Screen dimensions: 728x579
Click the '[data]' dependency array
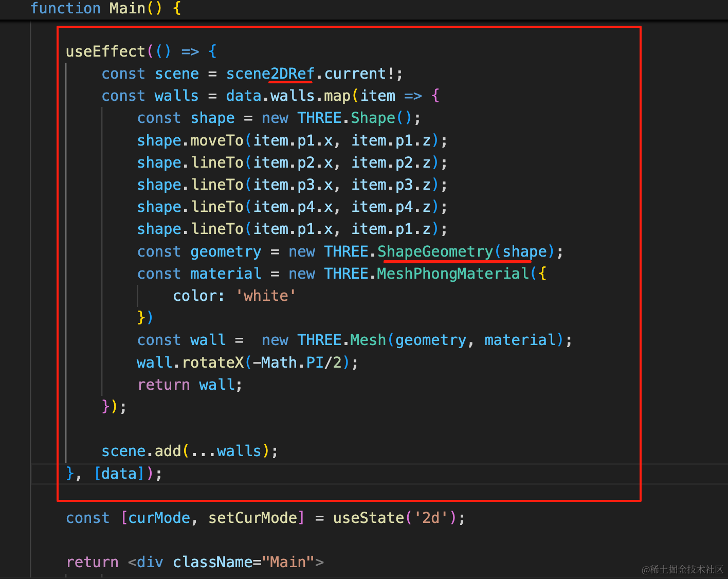pyautogui.click(x=119, y=474)
